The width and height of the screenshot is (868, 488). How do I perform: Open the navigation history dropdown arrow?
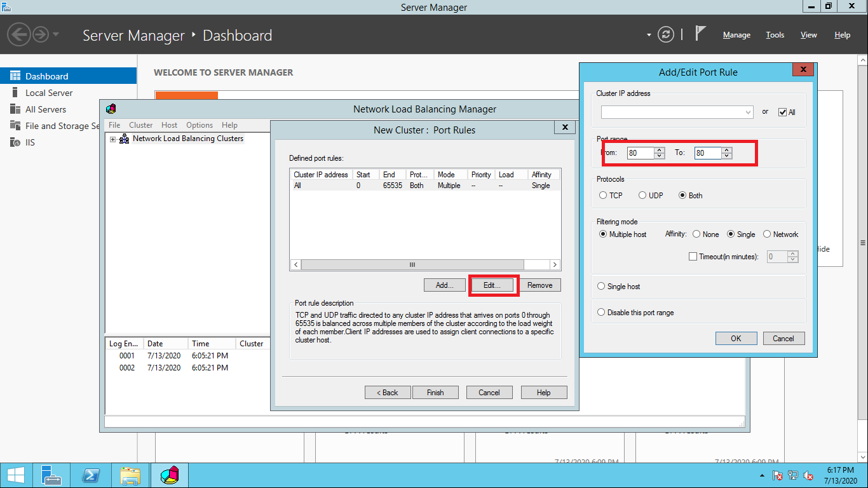56,34
